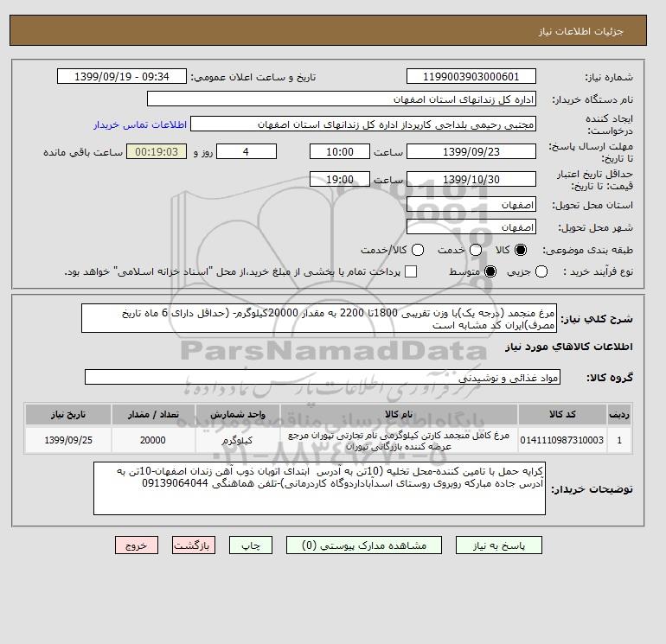
Task: Click the نام کالا column header
Action: point(399,414)
